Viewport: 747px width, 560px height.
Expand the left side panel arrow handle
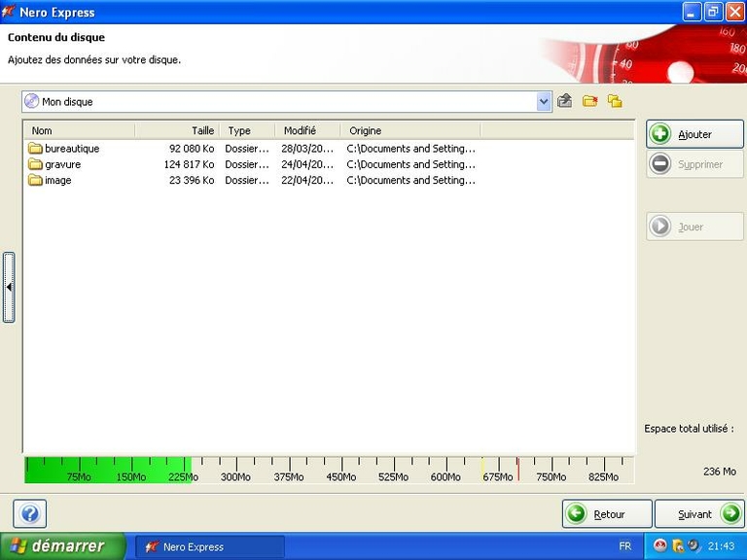pos(9,287)
